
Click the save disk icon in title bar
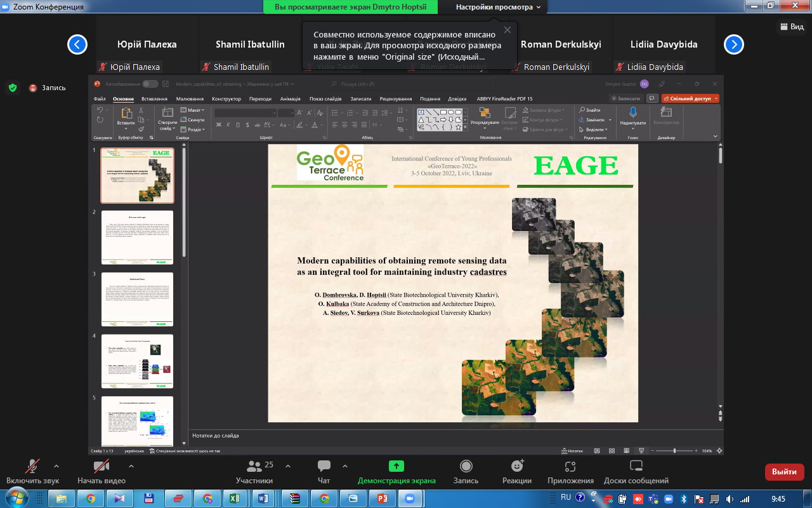(x=166, y=84)
